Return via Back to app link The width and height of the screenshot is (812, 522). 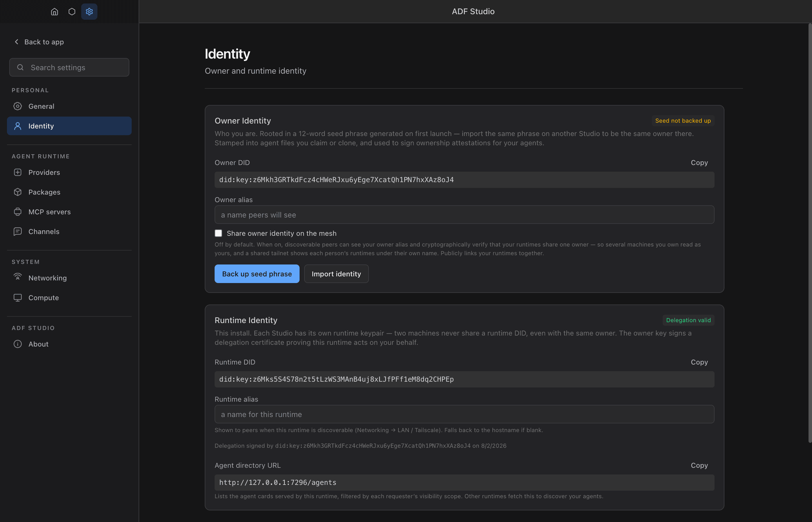(x=39, y=42)
